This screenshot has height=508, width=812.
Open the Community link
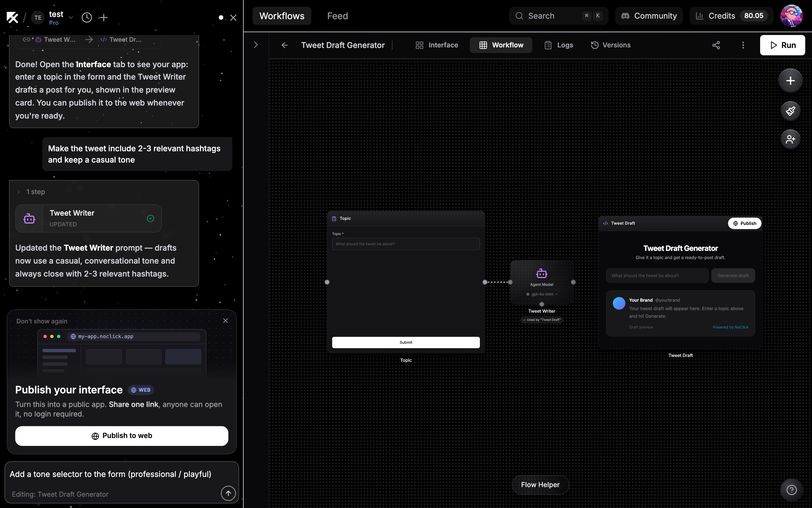point(649,16)
